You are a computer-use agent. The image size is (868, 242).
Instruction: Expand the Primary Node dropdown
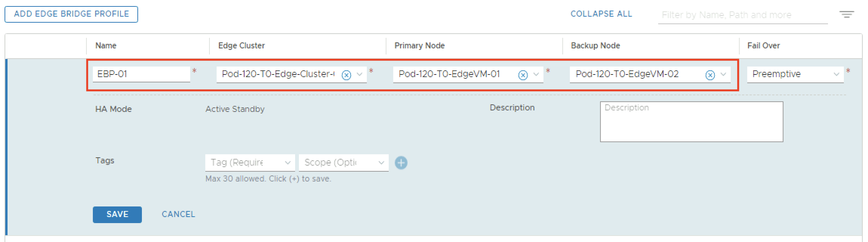point(536,74)
